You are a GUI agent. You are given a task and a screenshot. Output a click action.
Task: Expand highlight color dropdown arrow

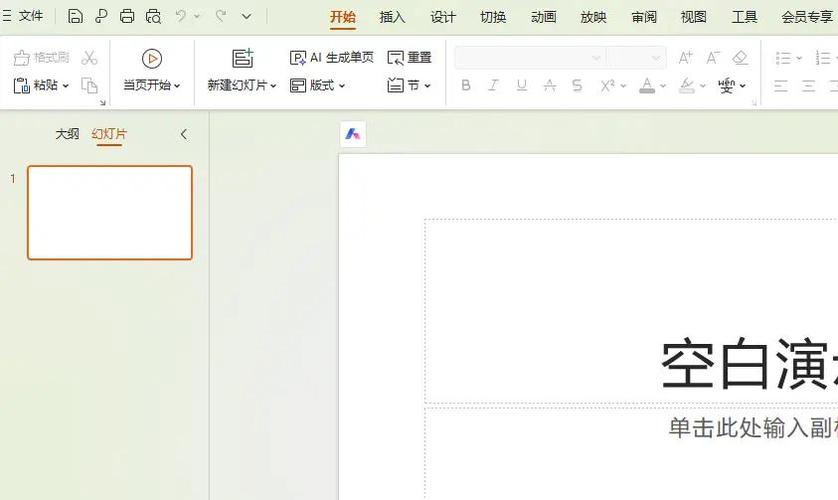point(702,85)
